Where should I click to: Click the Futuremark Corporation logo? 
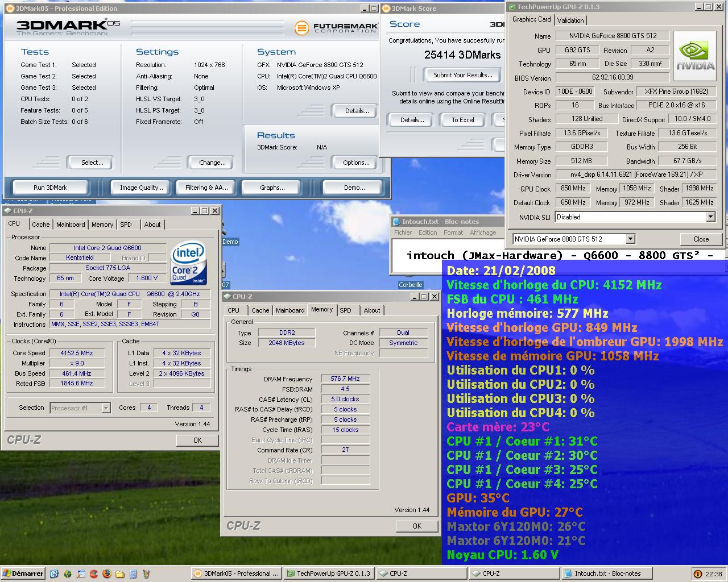336,28
